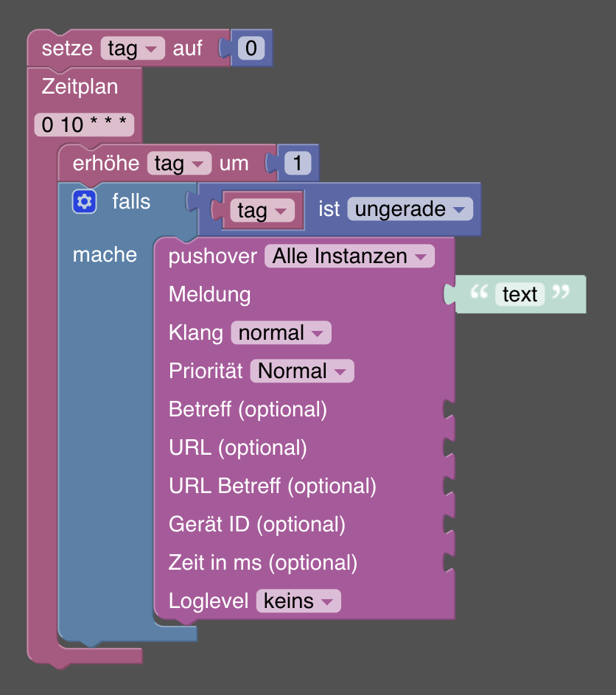Edit the cron schedule 0 10 * * *
Image resolution: width=616 pixels, height=695 pixels.
pos(84,125)
